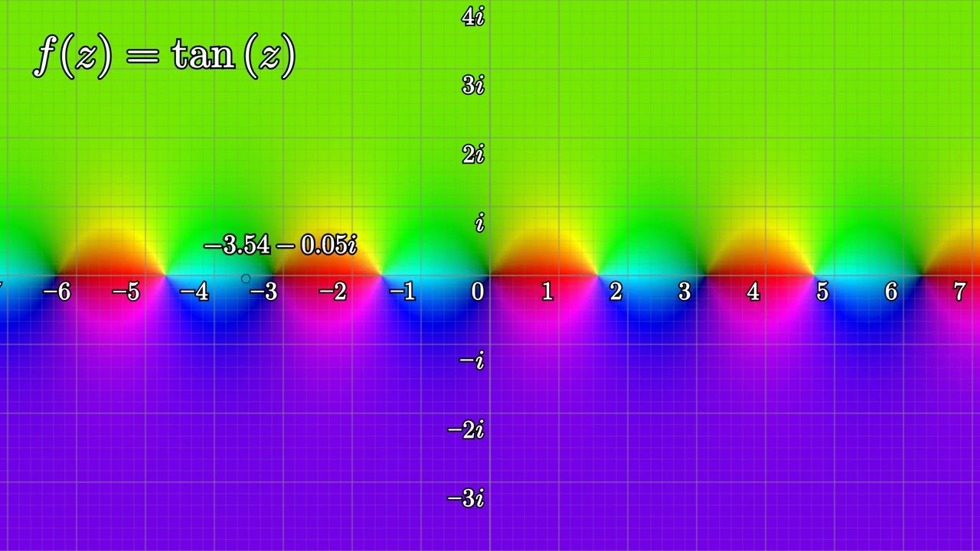Click the coordinate readout -3.54 - 0.05i

tap(281, 246)
